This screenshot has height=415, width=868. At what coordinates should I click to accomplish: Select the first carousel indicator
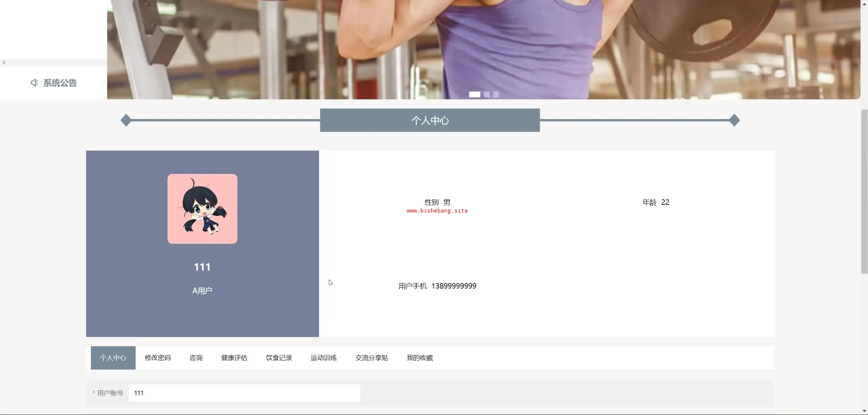pos(474,95)
